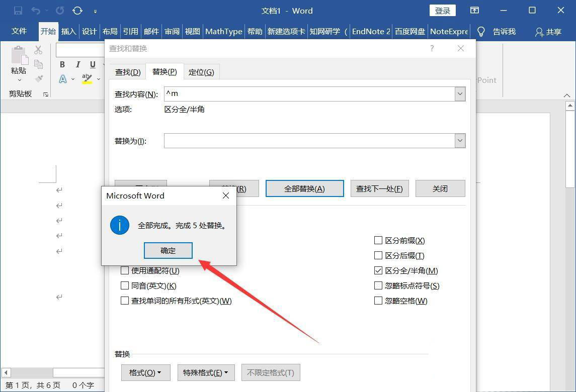Open the 特殊格式 dropdown
This screenshot has height=392, width=576.
click(206, 372)
